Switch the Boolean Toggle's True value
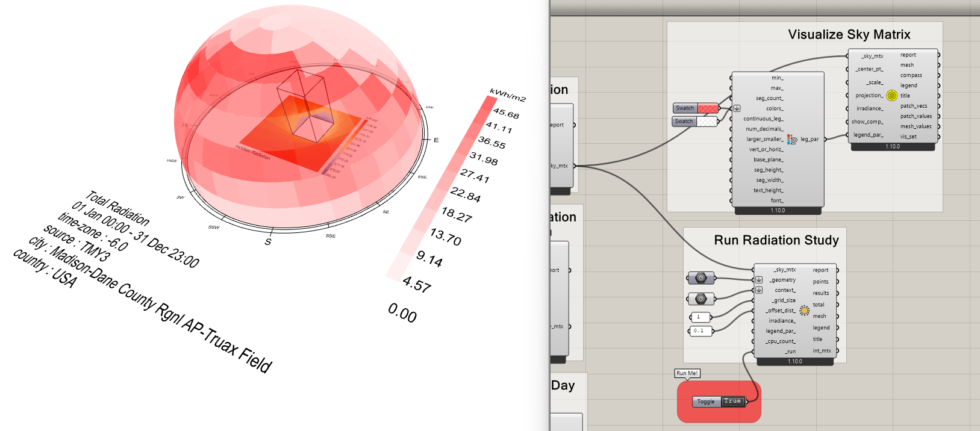This screenshot has height=431, width=980. (x=732, y=402)
